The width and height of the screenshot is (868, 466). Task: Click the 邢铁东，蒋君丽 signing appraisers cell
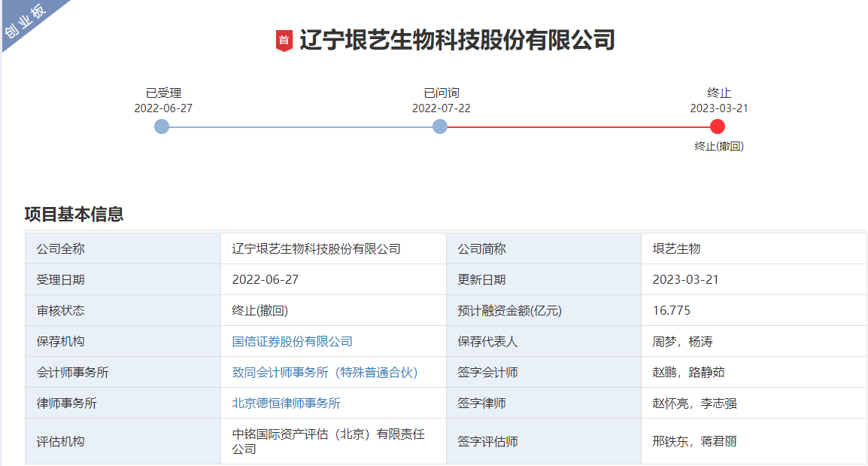tap(694, 442)
